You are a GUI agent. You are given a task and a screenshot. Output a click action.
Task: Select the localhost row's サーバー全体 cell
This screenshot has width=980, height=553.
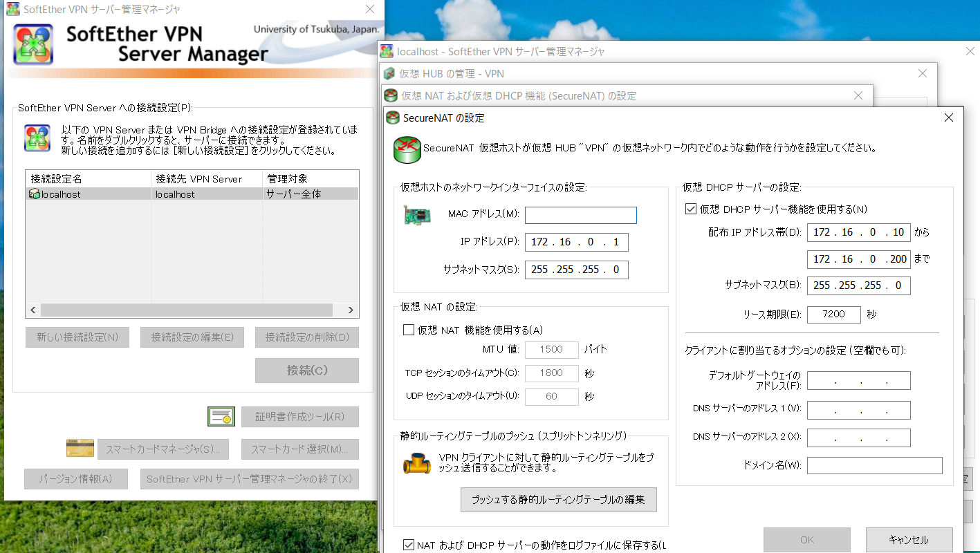click(x=310, y=194)
